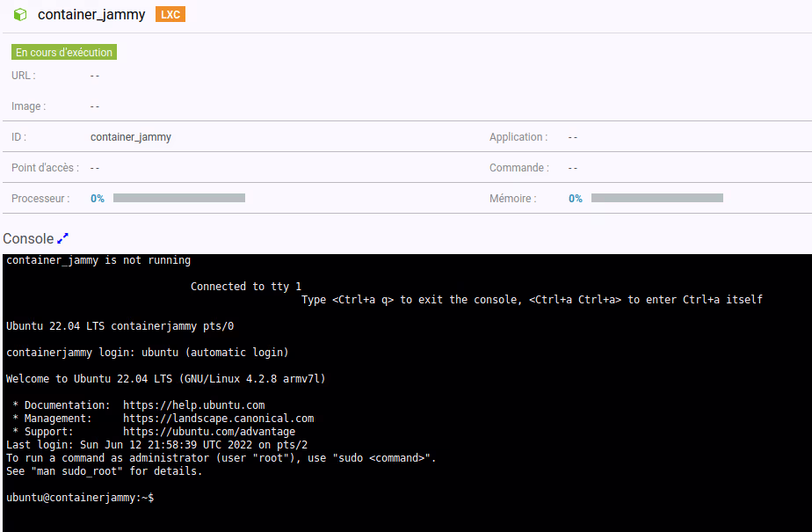Open the landscape.canonical.com management link
This screenshot has width=812, height=532.
click(218, 419)
